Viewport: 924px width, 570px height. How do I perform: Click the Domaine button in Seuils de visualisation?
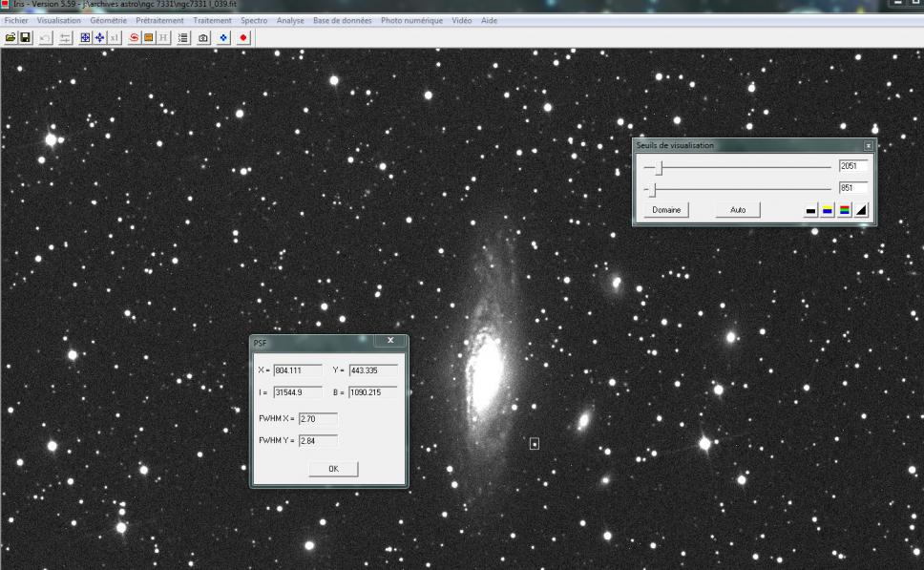(666, 210)
